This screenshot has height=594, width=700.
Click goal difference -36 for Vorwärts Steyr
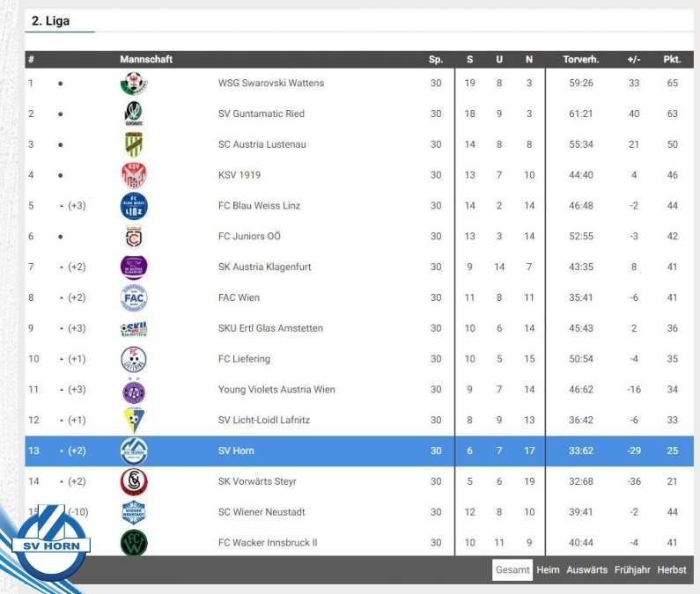634,481
